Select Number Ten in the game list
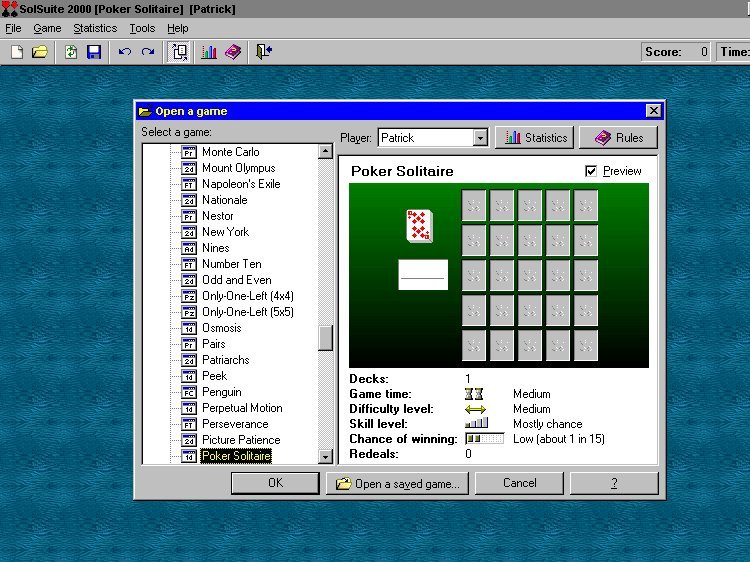The height and width of the screenshot is (562, 750). (232, 264)
